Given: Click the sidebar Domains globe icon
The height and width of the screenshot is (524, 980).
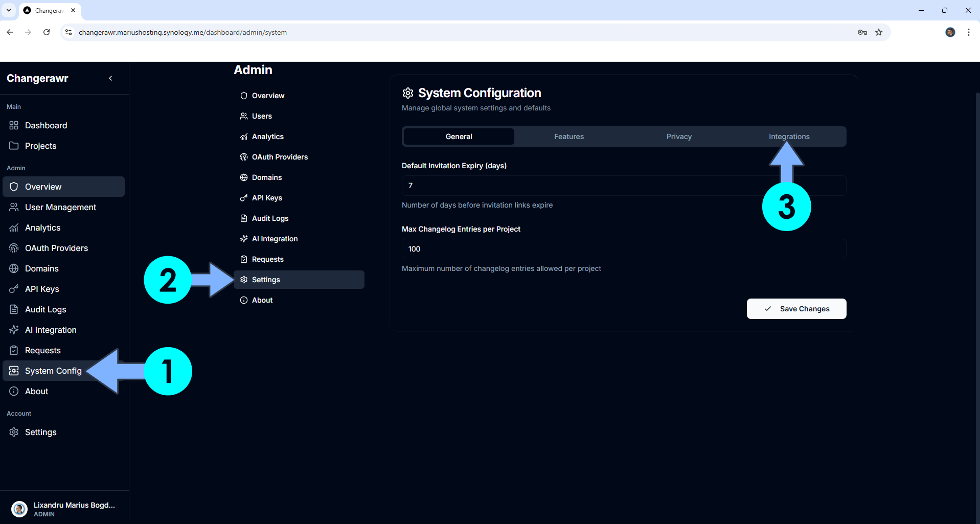Looking at the screenshot, I should (x=14, y=268).
